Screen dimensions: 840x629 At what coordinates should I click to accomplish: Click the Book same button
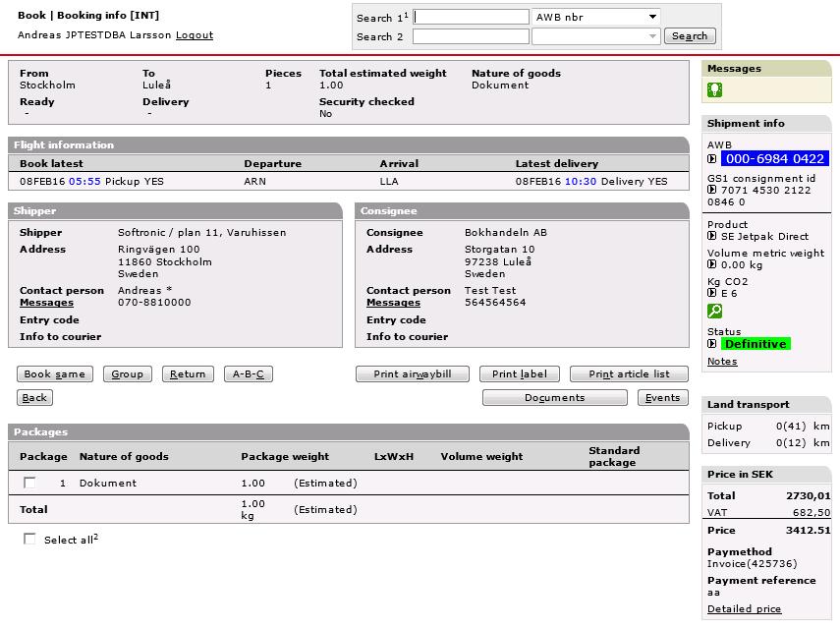[x=55, y=374]
